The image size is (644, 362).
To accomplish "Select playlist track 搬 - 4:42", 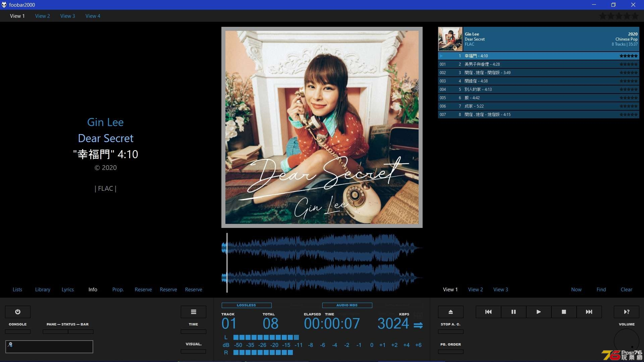I will 539,98.
